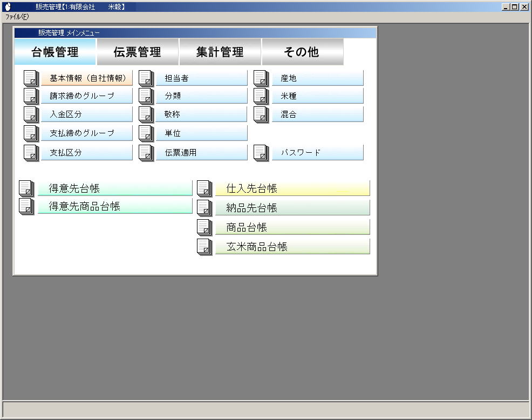Open the 集計管理 tab
The image size is (532, 420).
coord(220,52)
